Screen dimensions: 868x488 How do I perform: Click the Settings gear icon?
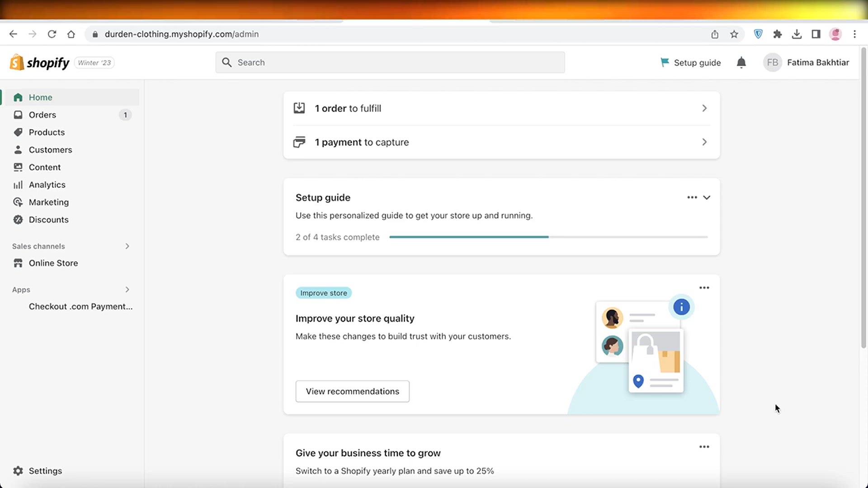(x=18, y=471)
